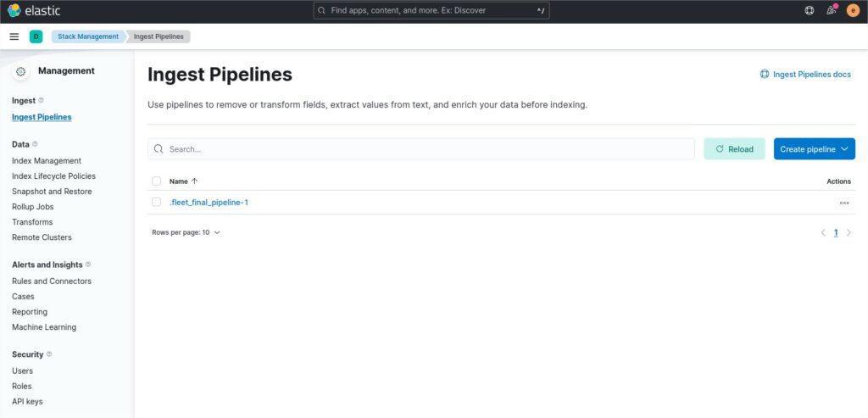This screenshot has width=868, height=418.
Task: Expand the Create pipeline dropdown
Action: [x=815, y=149]
